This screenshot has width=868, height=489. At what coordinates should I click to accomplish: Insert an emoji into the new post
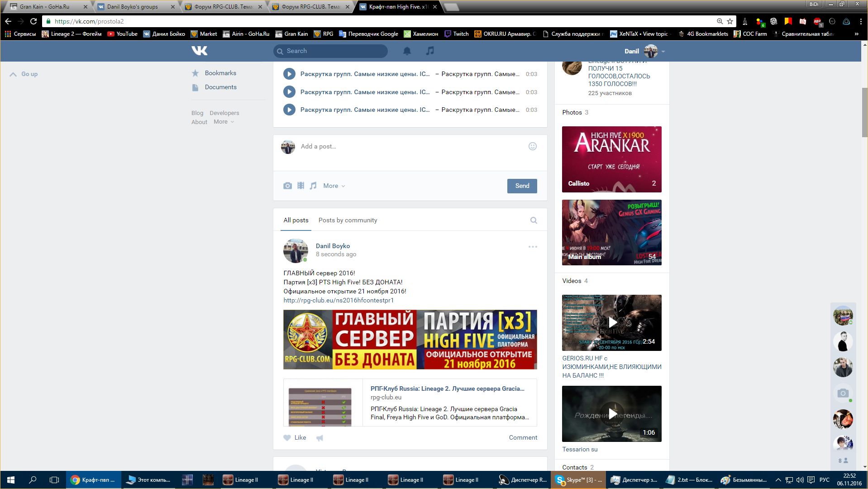click(x=533, y=146)
